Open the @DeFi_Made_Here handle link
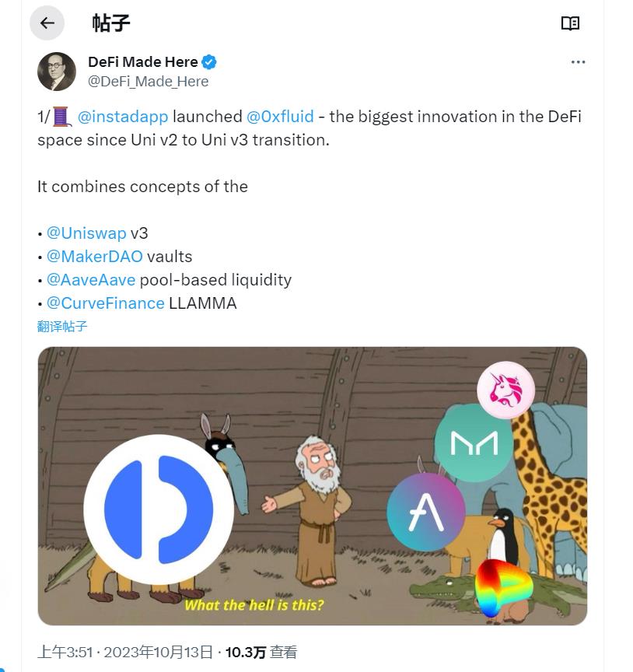 click(x=148, y=81)
